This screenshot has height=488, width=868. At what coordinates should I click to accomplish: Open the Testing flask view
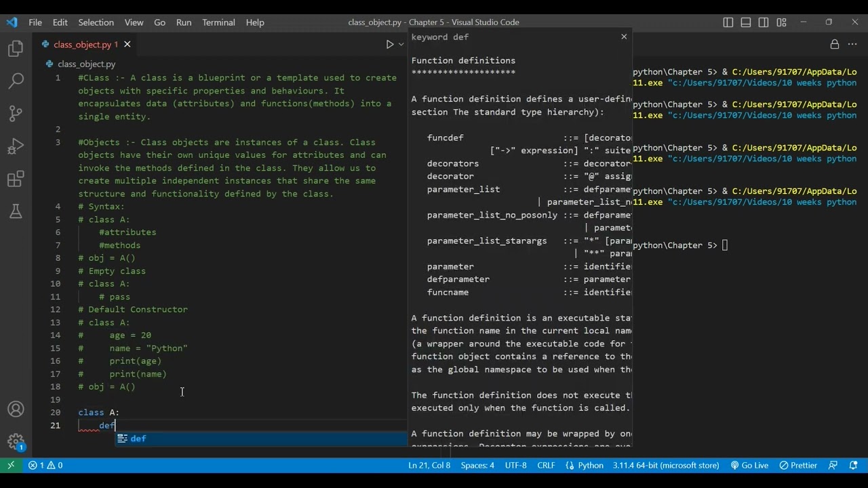coord(16,211)
